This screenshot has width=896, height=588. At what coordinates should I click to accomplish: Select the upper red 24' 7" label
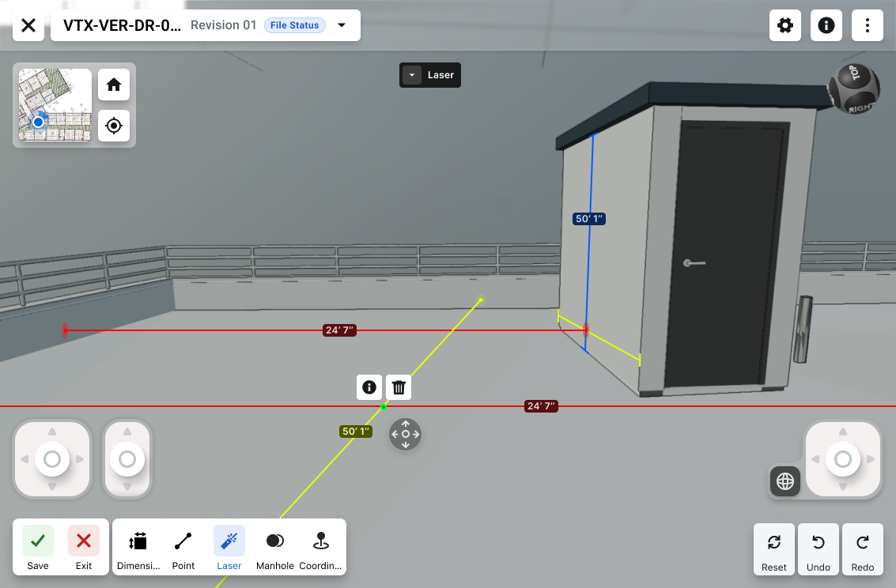[339, 330]
